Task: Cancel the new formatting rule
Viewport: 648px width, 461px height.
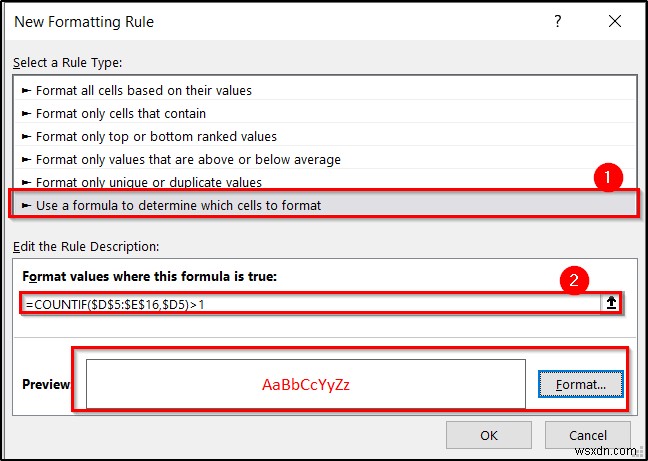Action: tap(589, 435)
